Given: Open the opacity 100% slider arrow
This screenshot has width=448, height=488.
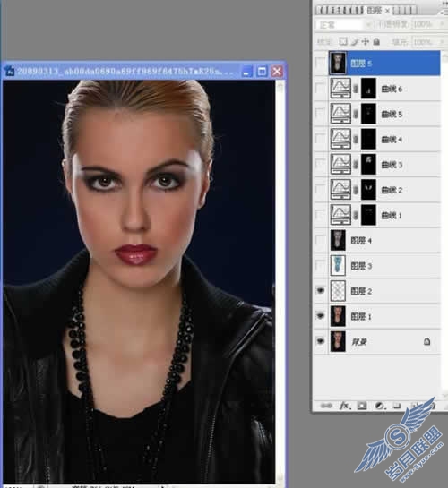Looking at the screenshot, I should pyautogui.click(x=442, y=24).
